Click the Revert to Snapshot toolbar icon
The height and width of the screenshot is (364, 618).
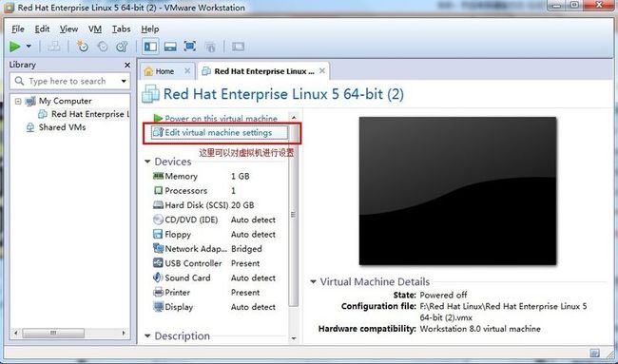coord(103,47)
